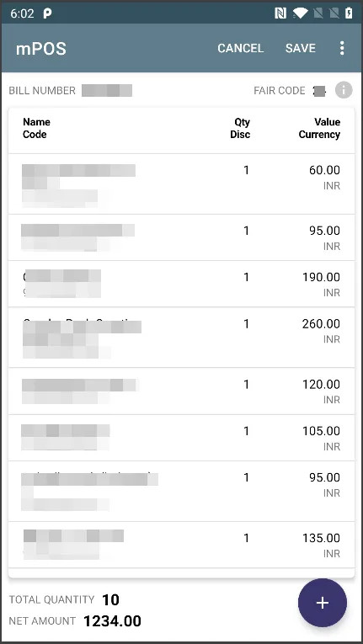
Task: Tap the Fair Code value
Action: coord(319,91)
